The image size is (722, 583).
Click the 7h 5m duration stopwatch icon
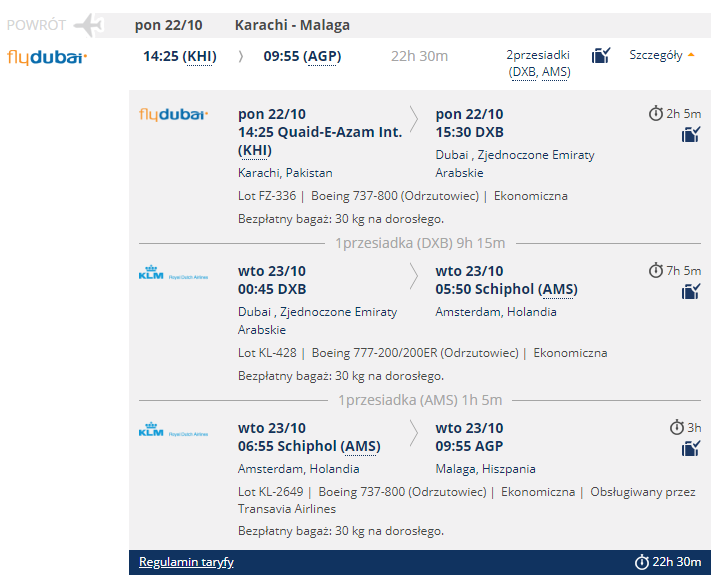656,270
